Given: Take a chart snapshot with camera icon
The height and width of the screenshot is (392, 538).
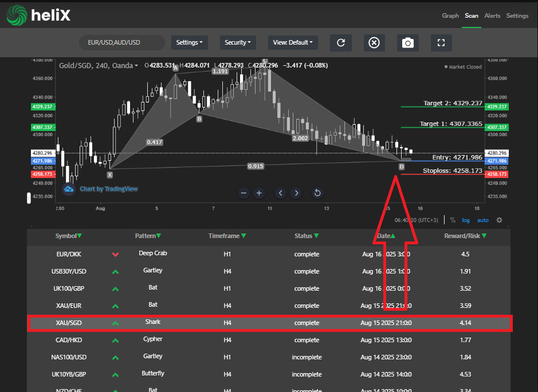Looking at the screenshot, I should (407, 43).
